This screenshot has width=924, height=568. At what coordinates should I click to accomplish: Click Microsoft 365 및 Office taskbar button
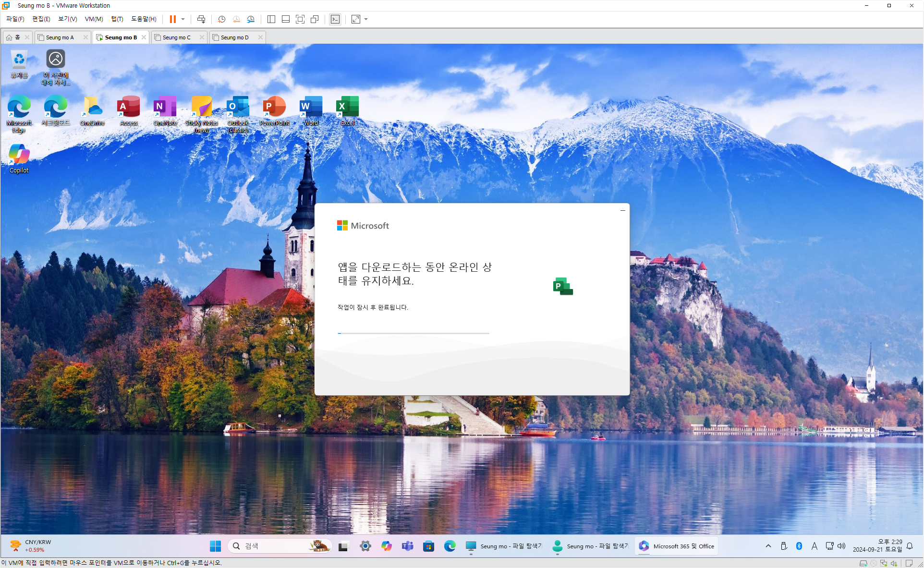[677, 546]
